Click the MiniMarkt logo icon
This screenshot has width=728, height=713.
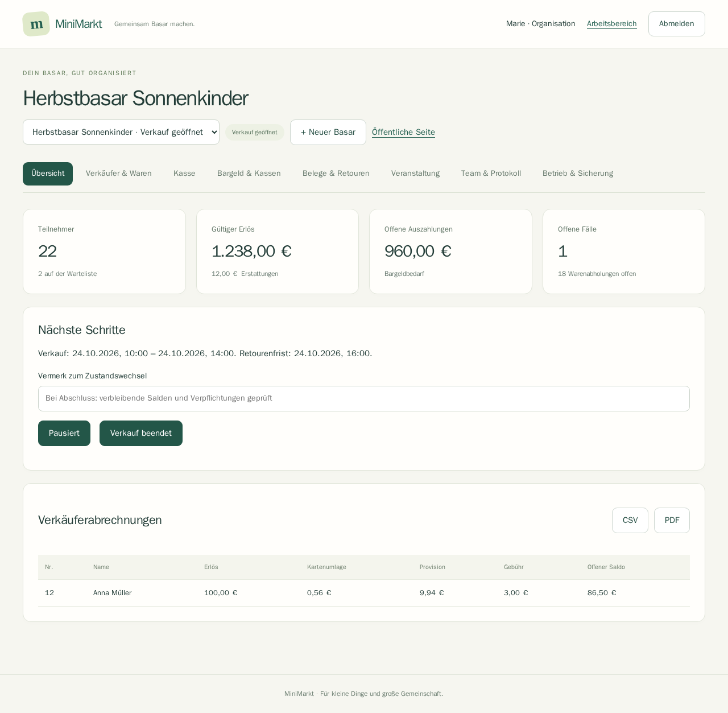tap(36, 24)
